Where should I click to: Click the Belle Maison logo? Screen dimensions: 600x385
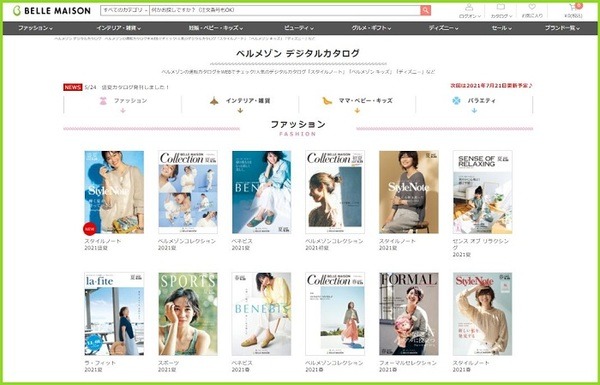click(x=52, y=10)
